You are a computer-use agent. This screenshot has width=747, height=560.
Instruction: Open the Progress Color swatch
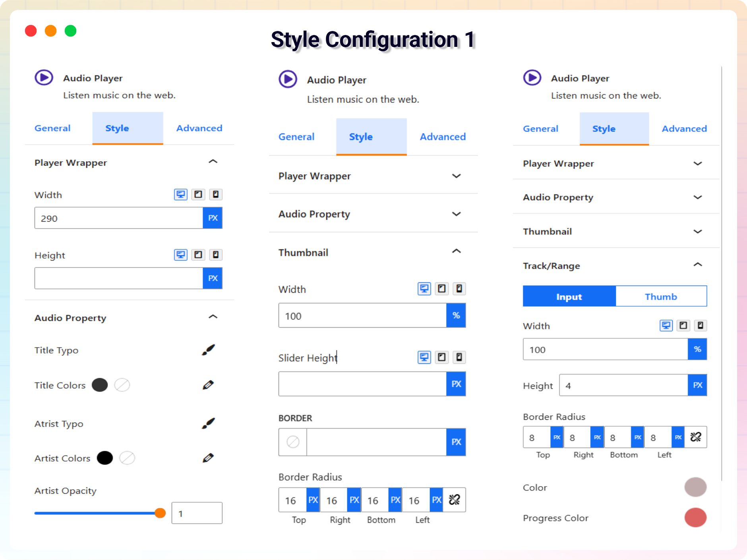point(695,518)
